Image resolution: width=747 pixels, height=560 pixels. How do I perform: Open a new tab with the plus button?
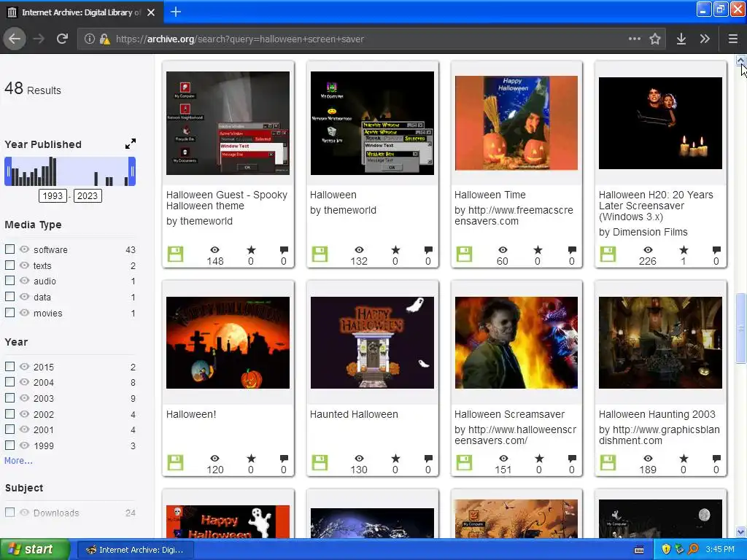(x=175, y=12)
